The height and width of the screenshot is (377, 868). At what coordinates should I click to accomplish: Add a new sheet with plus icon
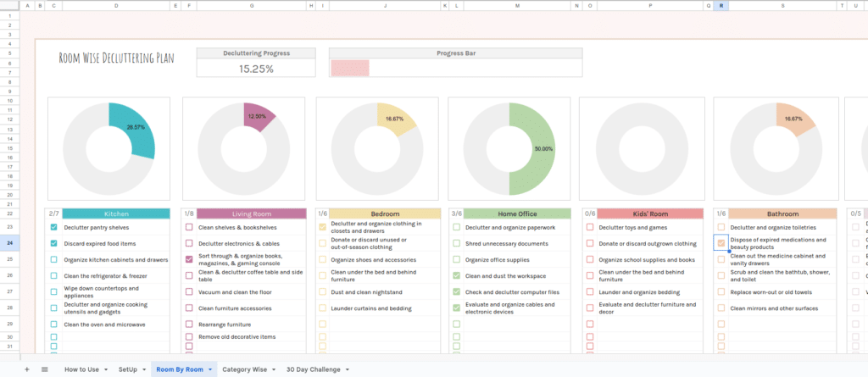26,369
